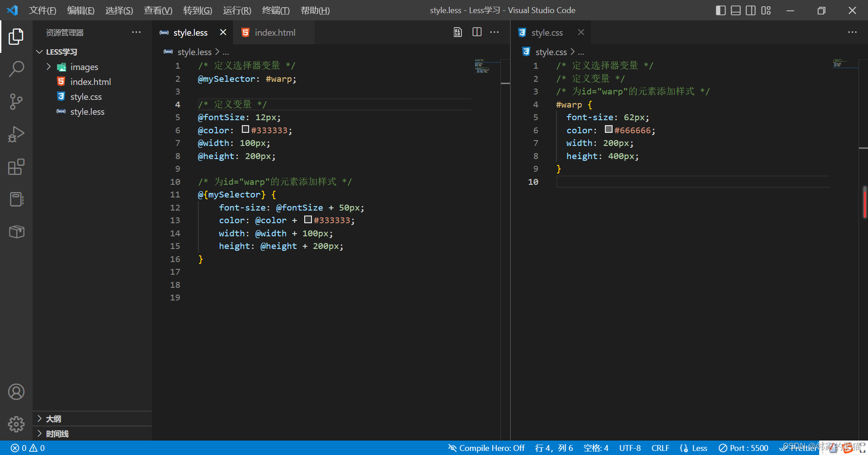Image resolution: width=868 pixels, height=455 pixels.
Task: Open the 选择(S) menu
Action: click(119, 10)
